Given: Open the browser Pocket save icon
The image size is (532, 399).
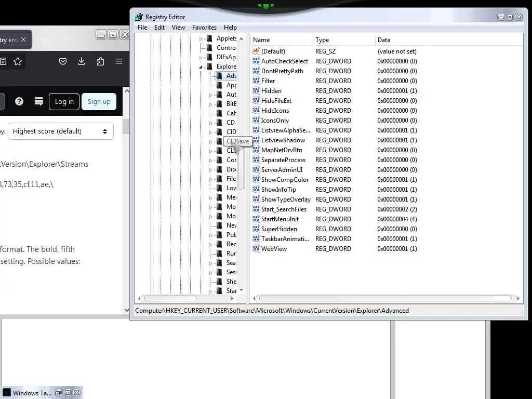Looking at the screenshot, I should click(x=63, y=61).
